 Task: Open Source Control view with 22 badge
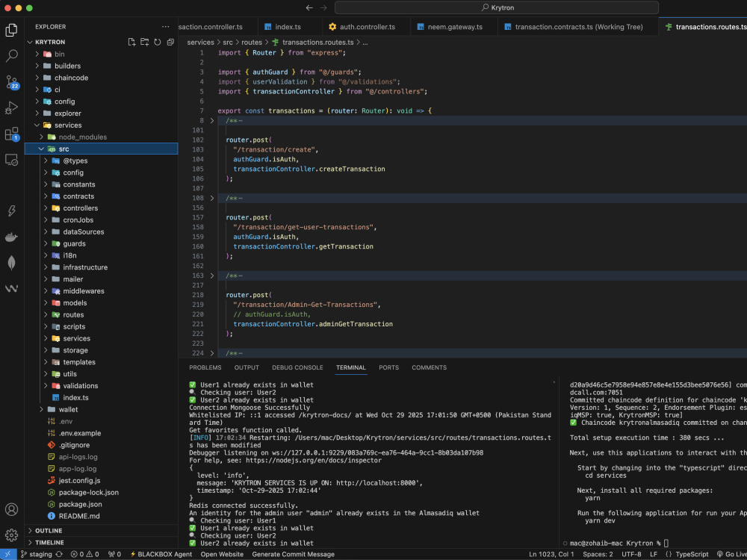tap(11, 82)
